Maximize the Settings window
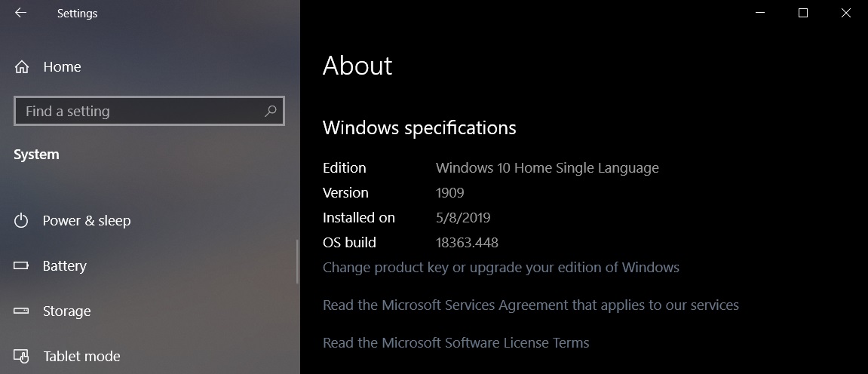Image resolution: width=868 pixels, height=374 pixels. coord(803,13)
